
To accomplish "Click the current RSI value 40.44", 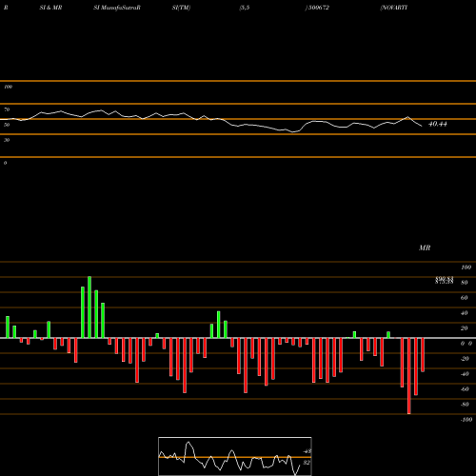I will pos(438,124).
